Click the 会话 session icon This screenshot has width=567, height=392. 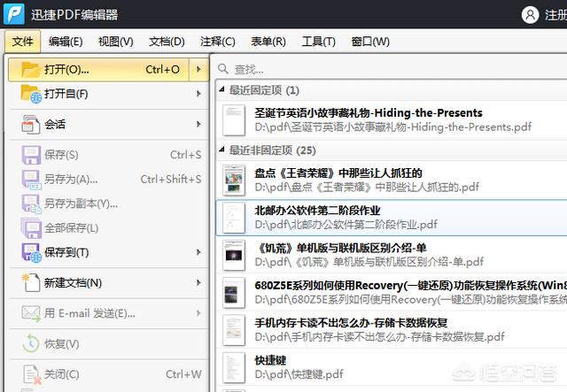[x=30, y=125]
